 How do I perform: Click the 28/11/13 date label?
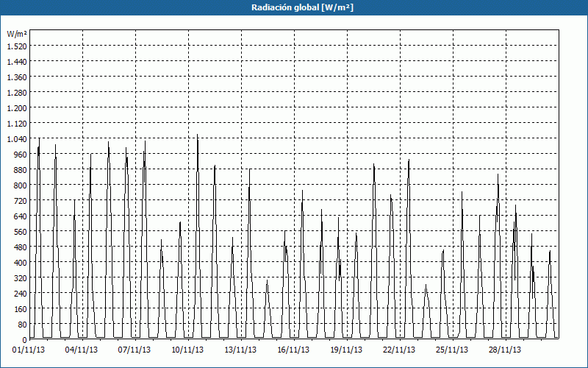pyautogui.click(x=505, y=350)
